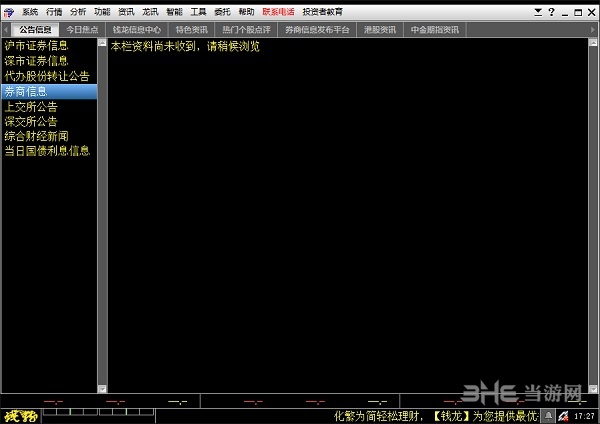Select the highlighted 券商信息 entry
600x424 pixels.
49,91
